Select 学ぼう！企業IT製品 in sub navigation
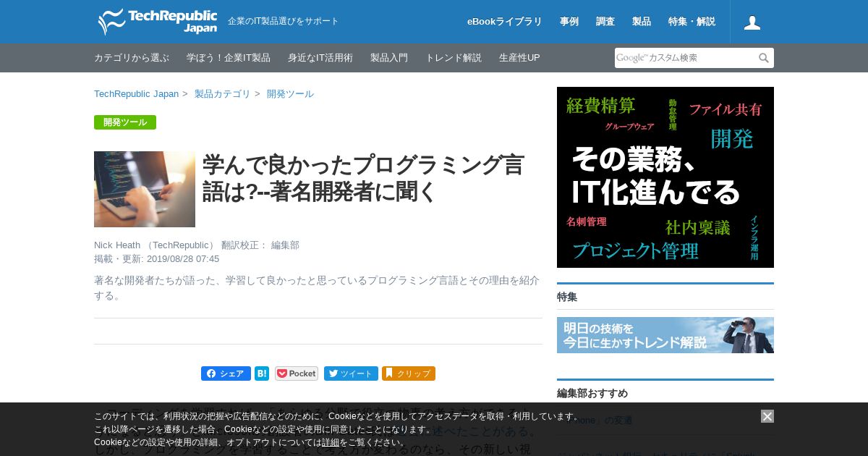 coord(229,58)
